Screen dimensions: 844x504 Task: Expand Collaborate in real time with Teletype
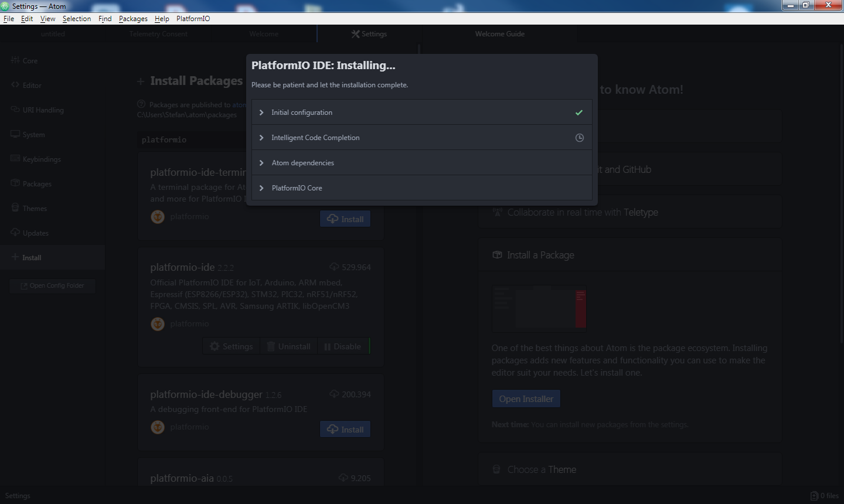tap(629, 212)
